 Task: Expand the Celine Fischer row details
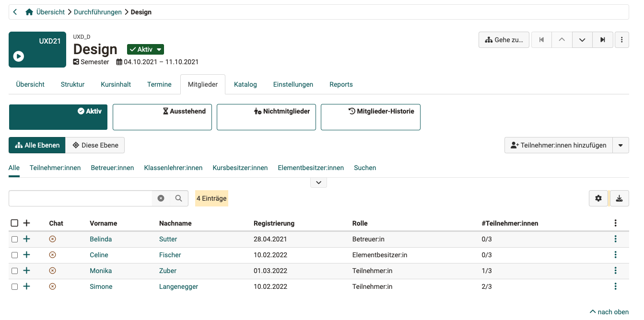pos(26,255)
